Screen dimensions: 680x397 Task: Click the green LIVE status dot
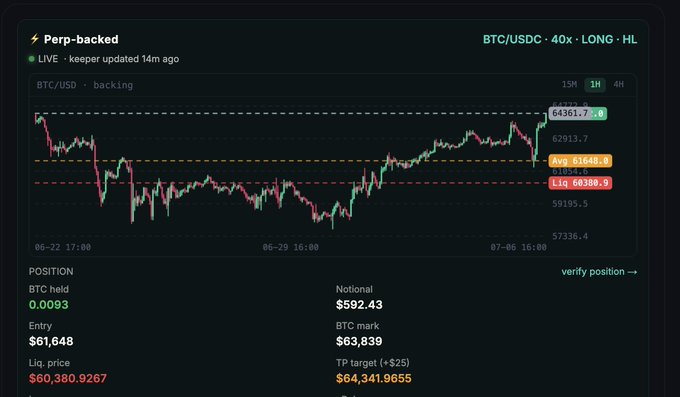(x=31, y=59)
